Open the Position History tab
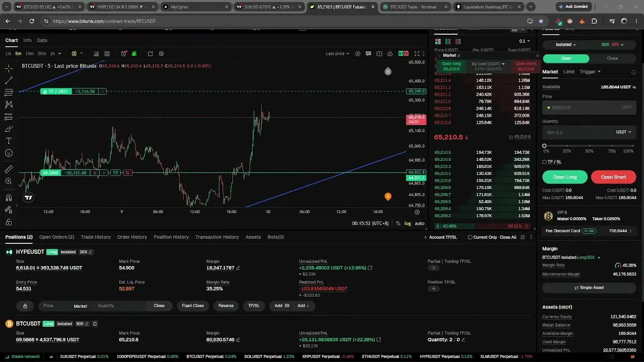Image resolution: width=644 pixels, height=362 pixels. [171, 237]
